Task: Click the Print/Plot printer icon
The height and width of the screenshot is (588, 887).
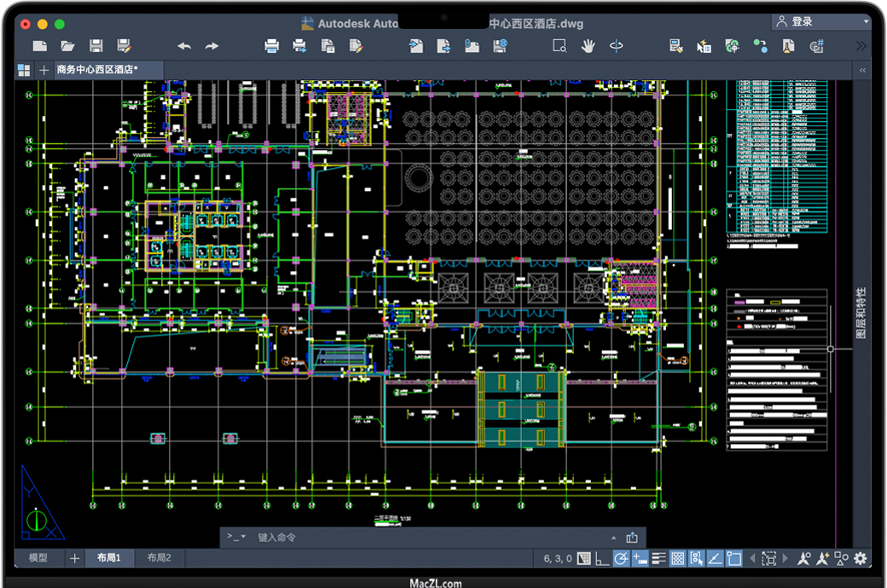Action: tap(271, 46)
